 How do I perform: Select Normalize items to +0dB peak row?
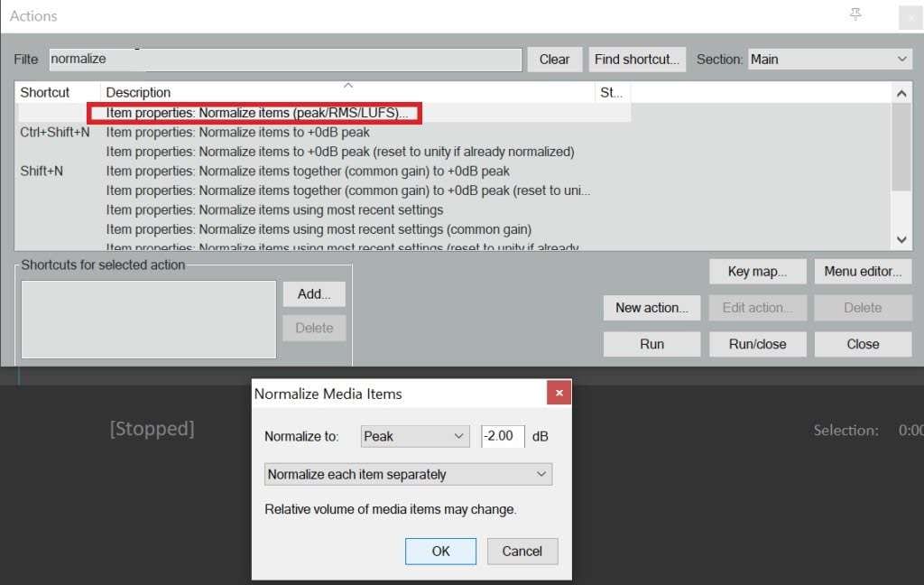coord(237,132)
